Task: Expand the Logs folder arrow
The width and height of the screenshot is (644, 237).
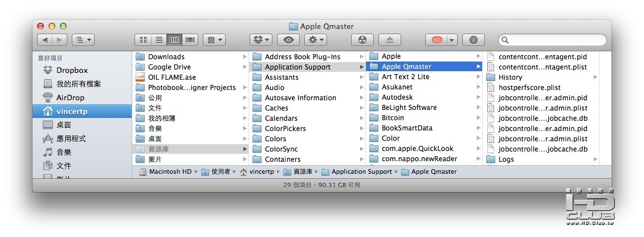Action: pos(595,160)
